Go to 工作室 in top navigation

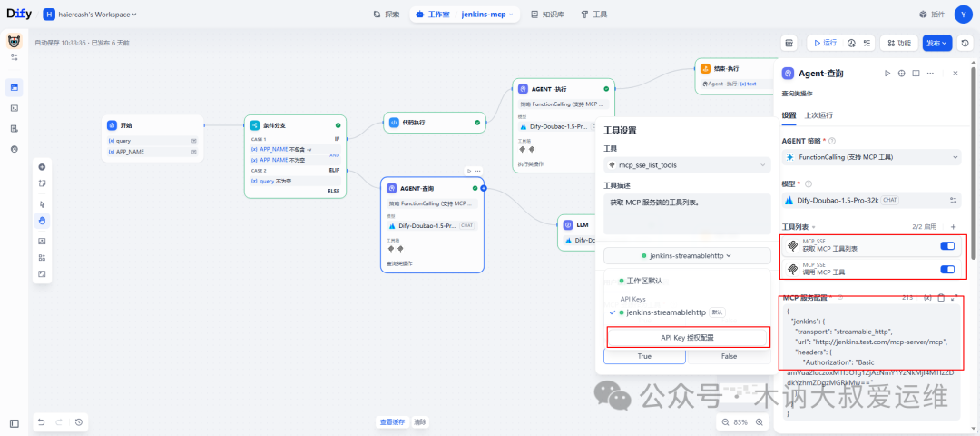[x=433, y=14]
